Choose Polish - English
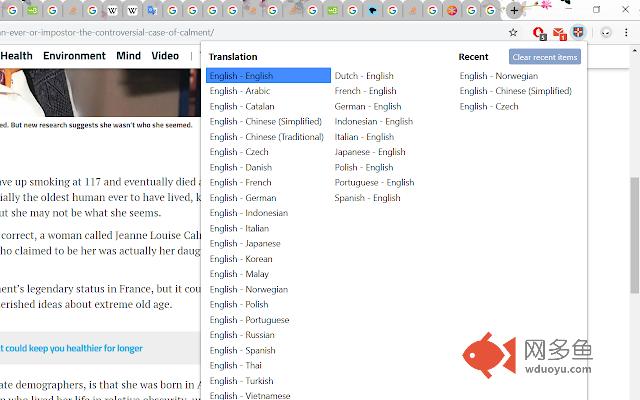 (x=364, y=167)
